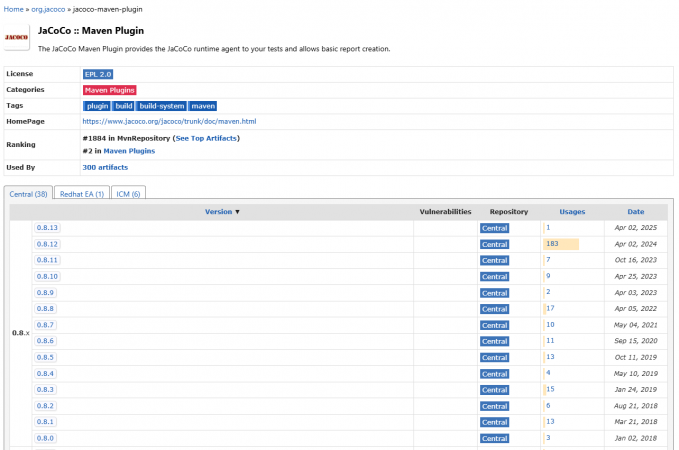Click Central badge in 0.8.7 row
Screen dimensions: 679x450
[495, 326]
